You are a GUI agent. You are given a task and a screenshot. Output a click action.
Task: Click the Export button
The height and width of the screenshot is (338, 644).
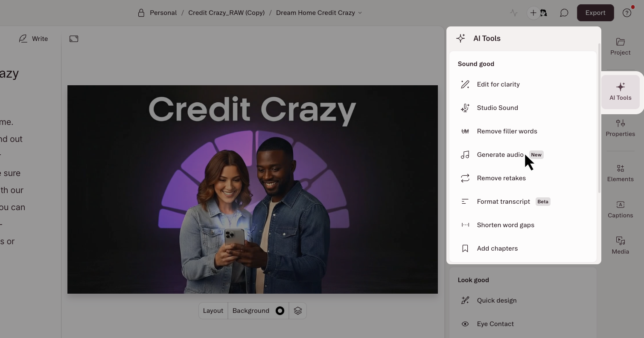click(595, 13)
